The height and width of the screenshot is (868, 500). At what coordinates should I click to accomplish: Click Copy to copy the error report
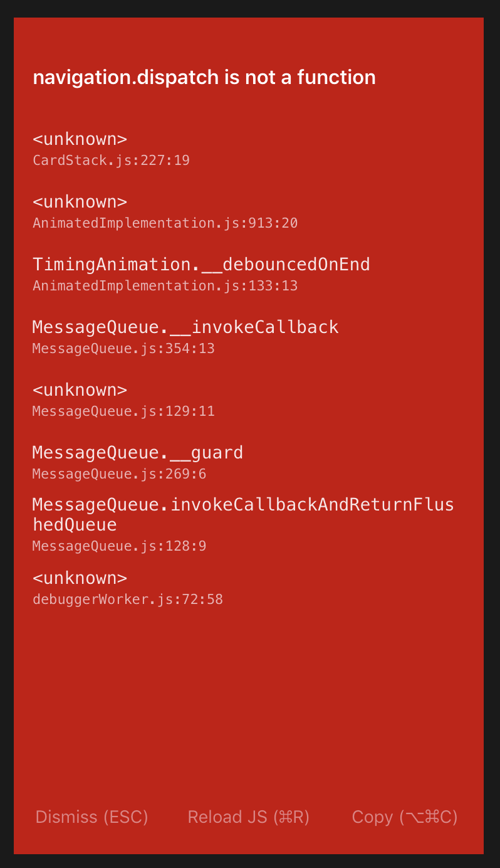(x=405, y=817)
